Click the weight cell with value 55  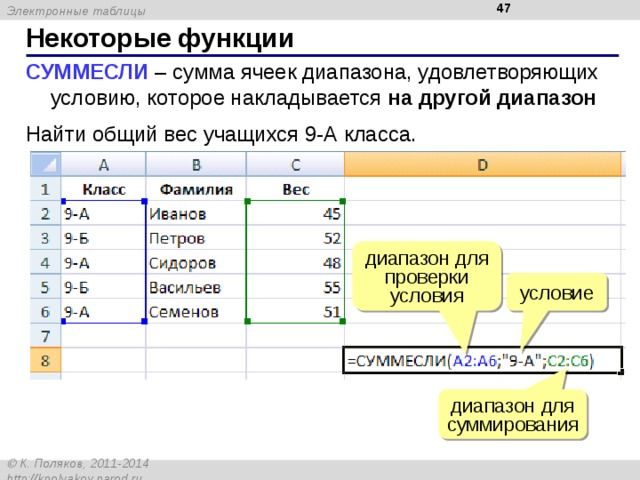click(295, 287)
